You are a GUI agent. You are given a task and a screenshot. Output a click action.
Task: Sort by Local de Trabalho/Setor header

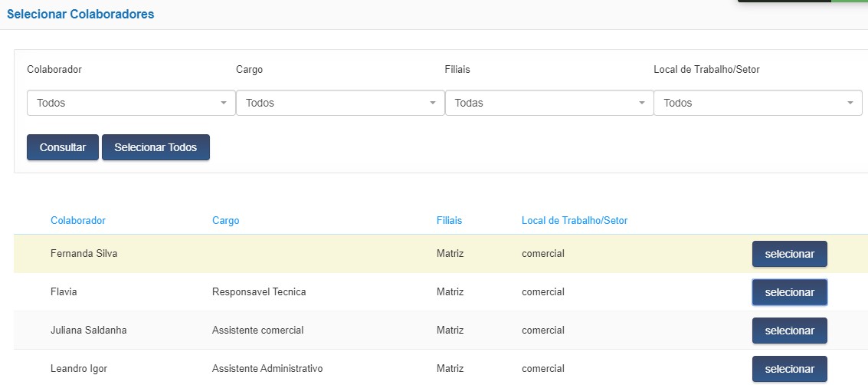[x=575, y=221]
